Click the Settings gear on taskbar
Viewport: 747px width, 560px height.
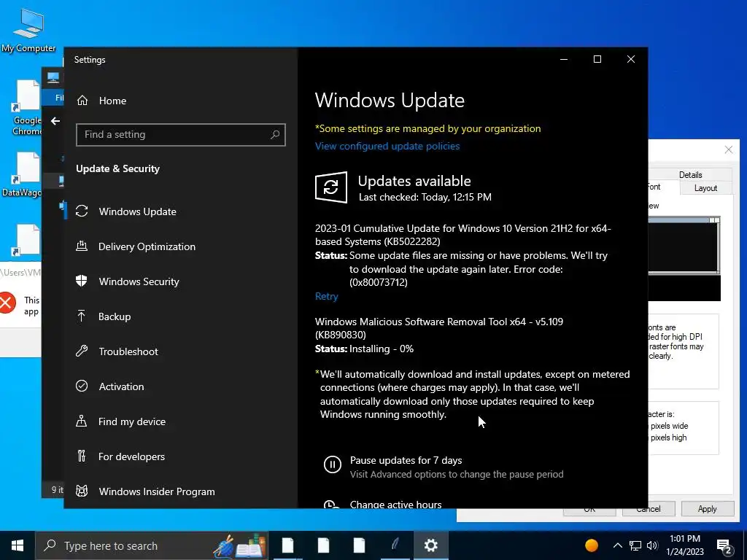tap(430, 545)
